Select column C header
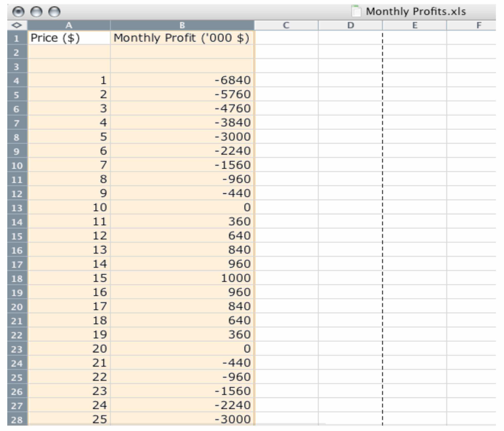This screenshot has width=504, height=431. coord(286,25)
